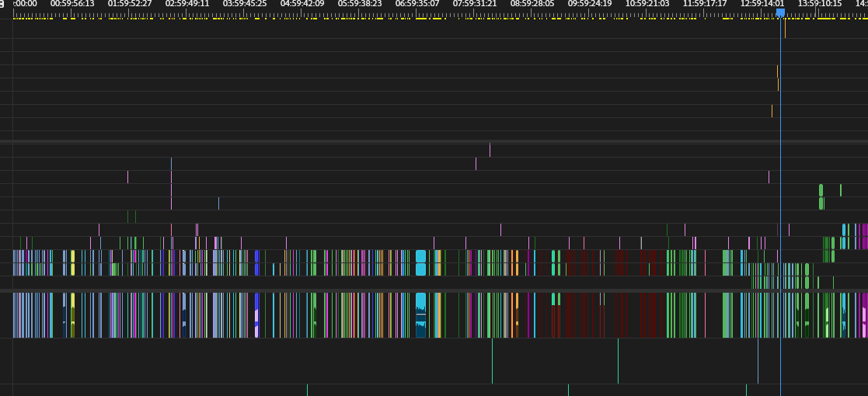Screen dimensions: 868x396
Task: Click ruler timecode 05:59:38:23
Action: 360,4
